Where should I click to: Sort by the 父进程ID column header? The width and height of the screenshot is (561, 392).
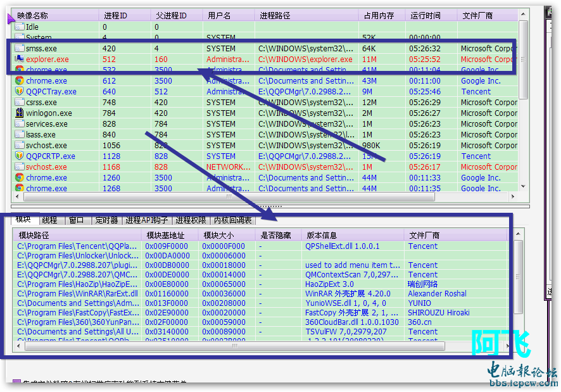(x=177, y=15)
